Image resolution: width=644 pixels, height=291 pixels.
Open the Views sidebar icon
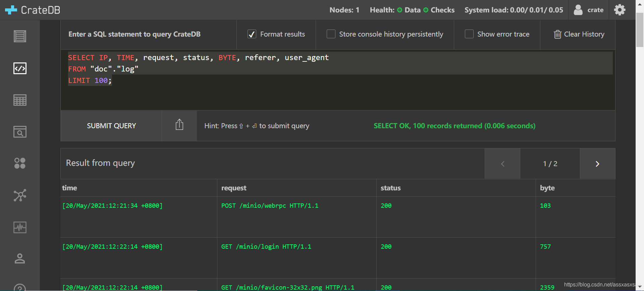tap(20, 132)
